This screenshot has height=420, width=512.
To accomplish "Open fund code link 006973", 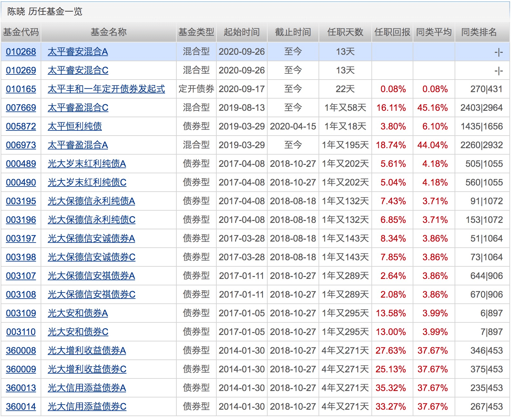I will (x=21, y=145).
